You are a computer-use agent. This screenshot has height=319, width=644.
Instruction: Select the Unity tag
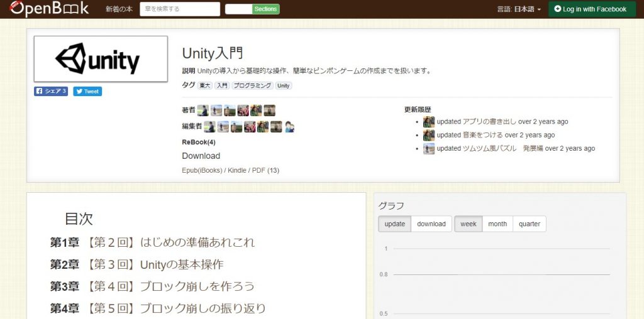coord(284,85)
